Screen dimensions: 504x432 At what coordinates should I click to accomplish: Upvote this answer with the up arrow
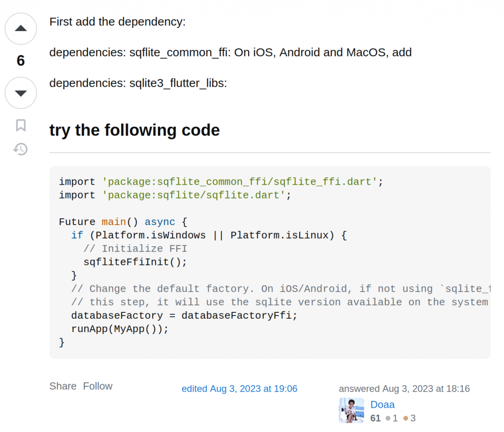[x=21, y=29]
